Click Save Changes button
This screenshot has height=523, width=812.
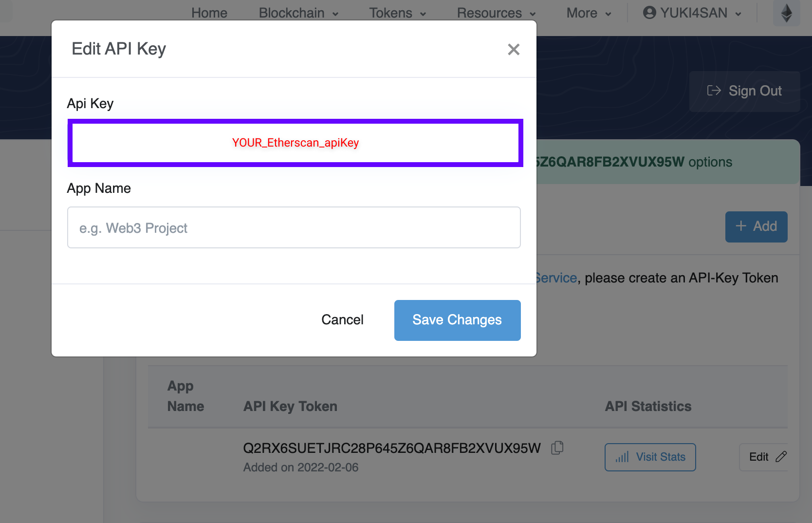(457, 320)
